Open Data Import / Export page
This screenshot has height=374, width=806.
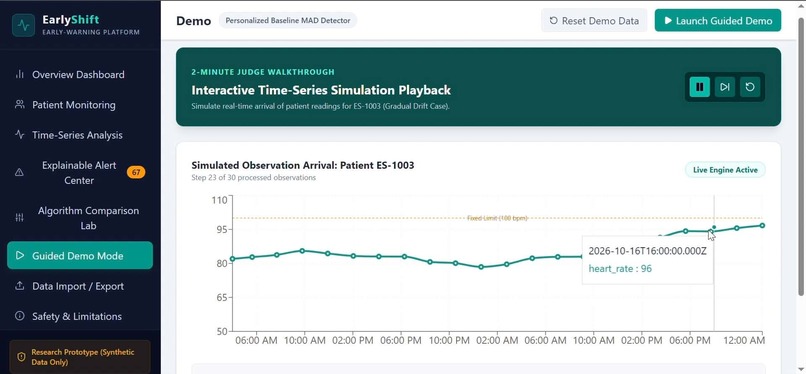80,286
